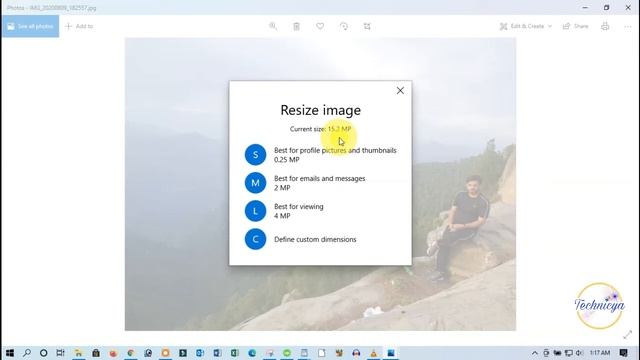Show hidden tray icons chevron
Screen dimensions: 640x360
coord(534,353)
